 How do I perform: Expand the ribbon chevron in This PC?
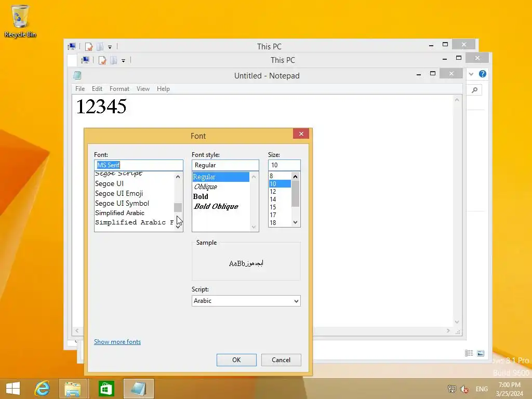tap(471, 74)
